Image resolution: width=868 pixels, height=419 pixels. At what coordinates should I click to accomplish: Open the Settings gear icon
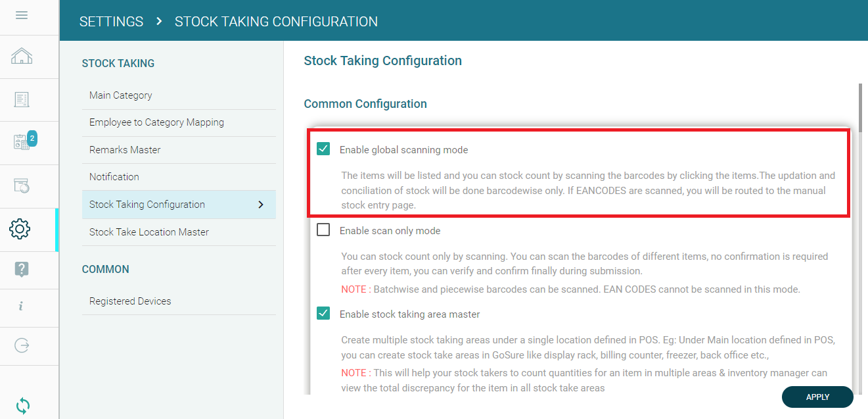click(x=20, y=229)
